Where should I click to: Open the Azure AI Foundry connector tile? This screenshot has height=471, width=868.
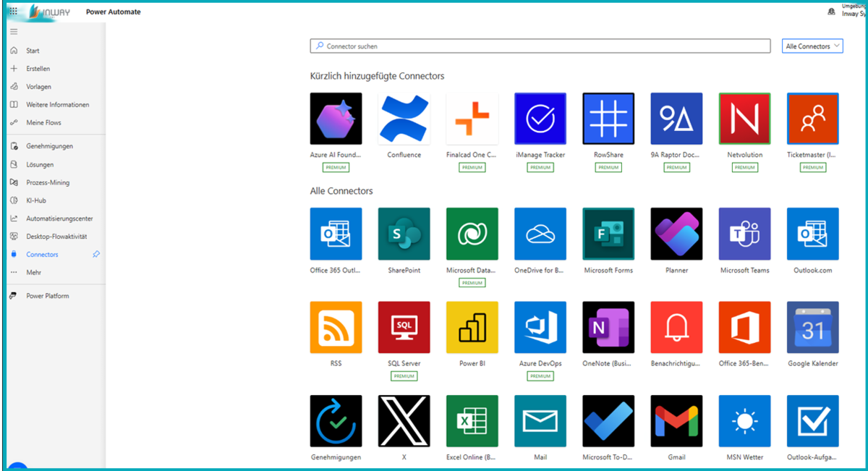[336, 119]
